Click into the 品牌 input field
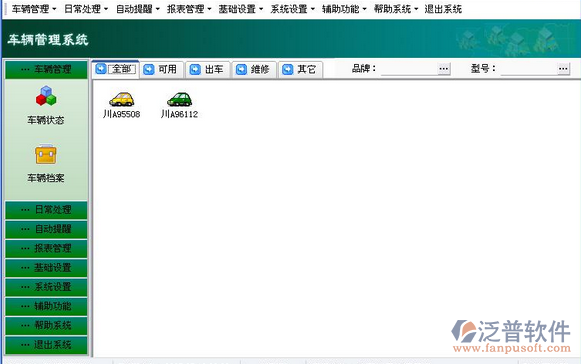581x364 pixels. tap(409, 69)
